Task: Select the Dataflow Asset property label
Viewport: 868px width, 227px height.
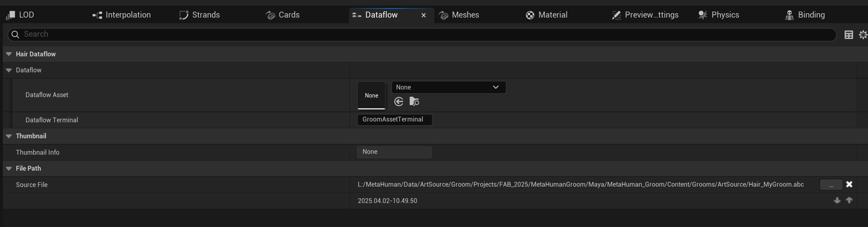Action: (x=47, y=95)
